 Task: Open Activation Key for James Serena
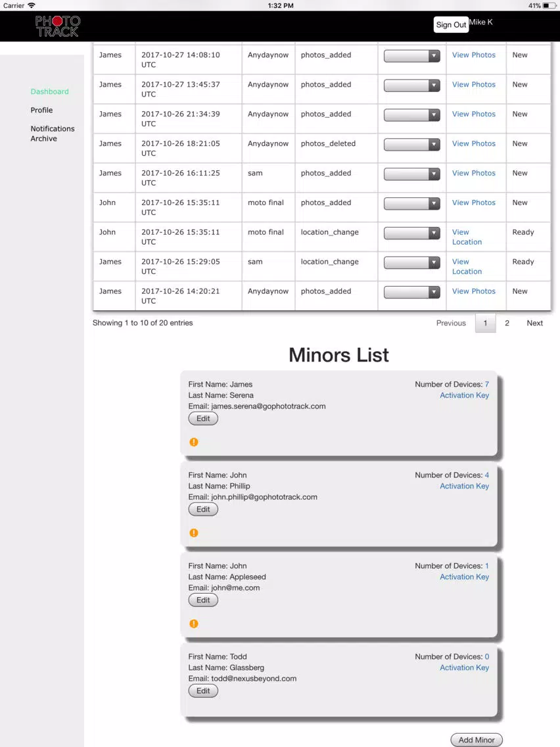[x=464, y=395]
